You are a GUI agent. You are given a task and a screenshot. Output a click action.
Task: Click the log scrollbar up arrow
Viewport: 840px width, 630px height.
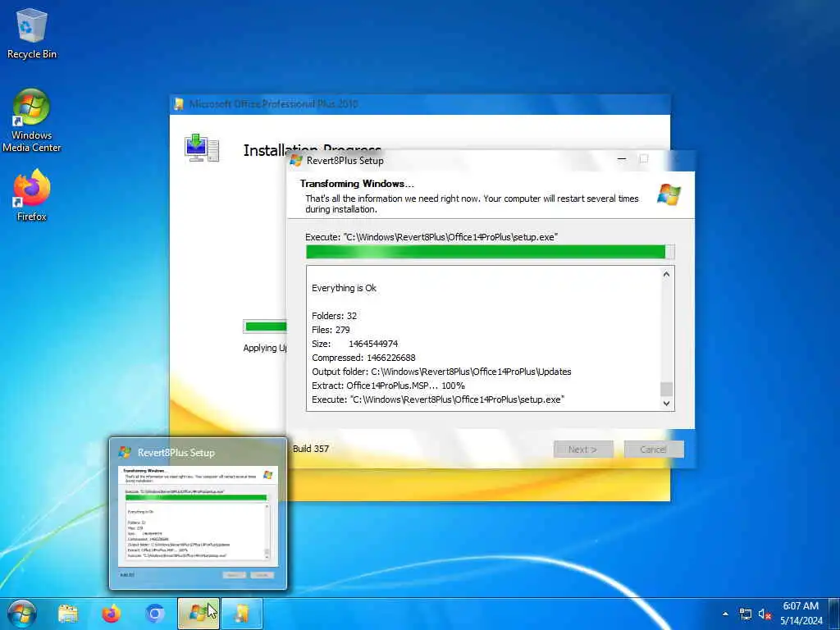[x=666, y=274]
